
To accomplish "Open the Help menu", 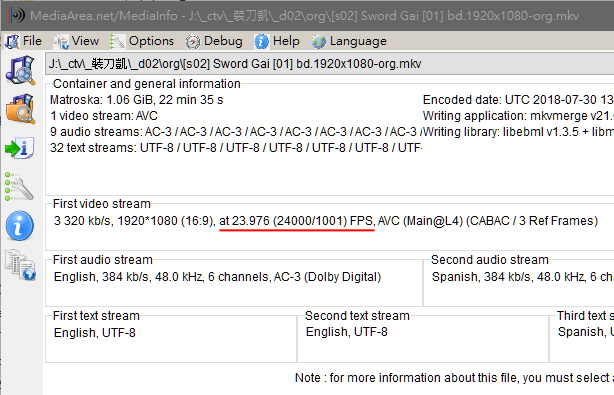I will click(x=277, y=41).
